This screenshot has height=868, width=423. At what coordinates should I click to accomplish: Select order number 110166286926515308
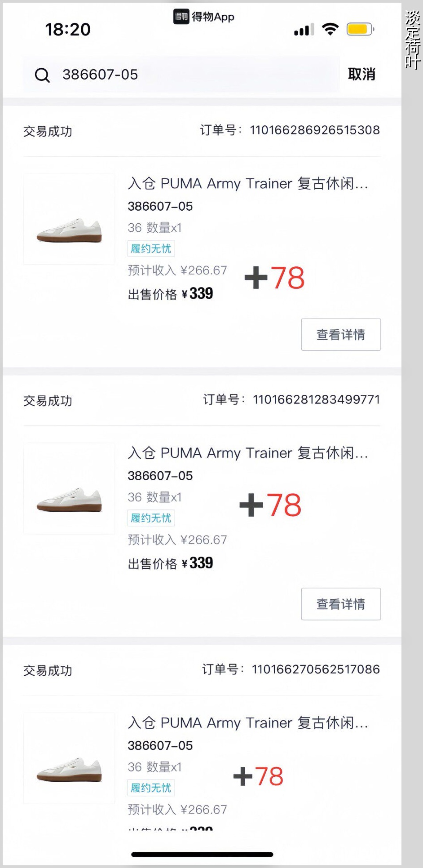[314, 130]
